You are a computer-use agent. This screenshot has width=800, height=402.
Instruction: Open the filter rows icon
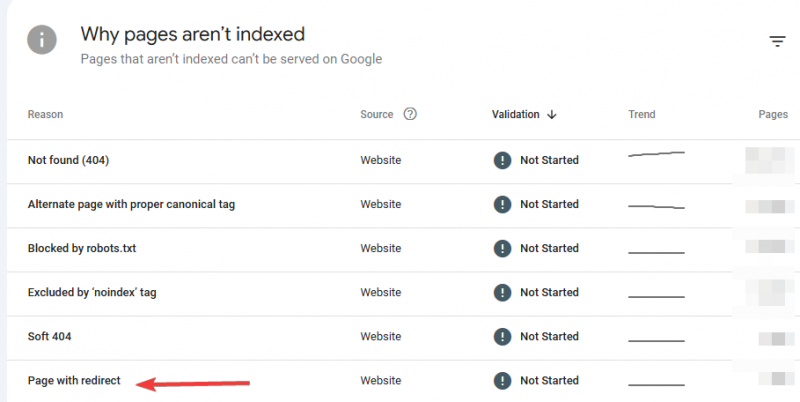(777, 41)
